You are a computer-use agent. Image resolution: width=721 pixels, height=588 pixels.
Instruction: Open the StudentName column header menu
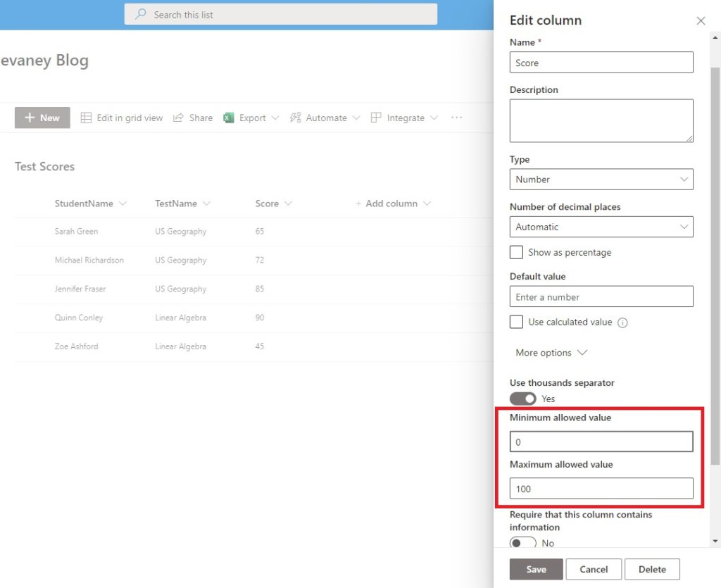pos(125,203)
